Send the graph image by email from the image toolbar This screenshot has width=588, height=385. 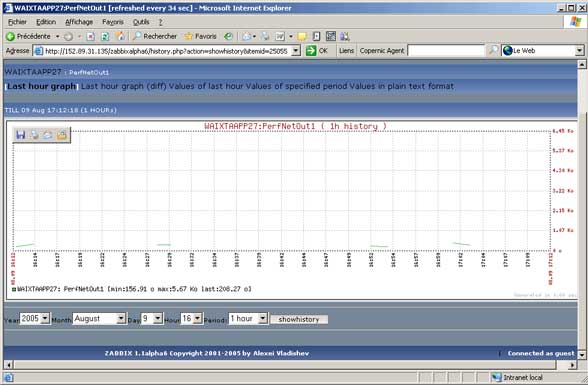point(48,135)
